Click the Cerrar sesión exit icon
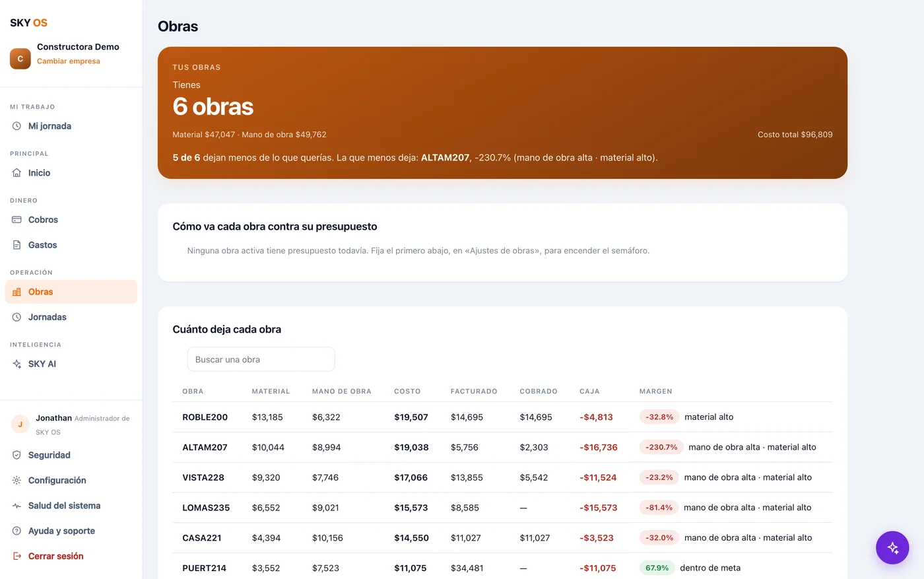 click(x=16, y=556)
